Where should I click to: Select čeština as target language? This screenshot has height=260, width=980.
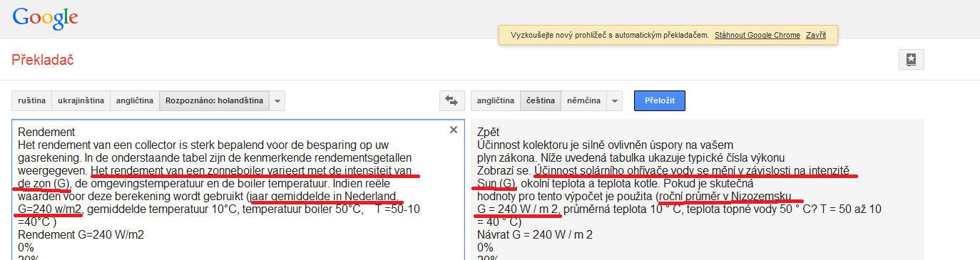(x=541, y=101)
